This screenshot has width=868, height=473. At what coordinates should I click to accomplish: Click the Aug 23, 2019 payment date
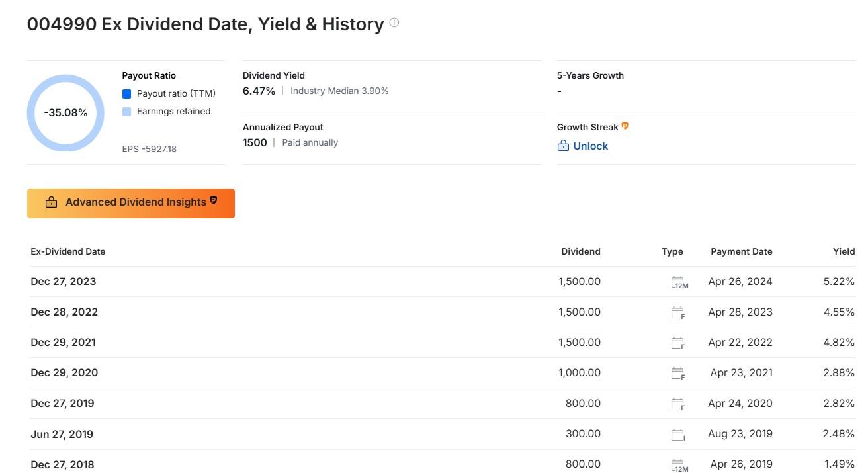[740, 435]
